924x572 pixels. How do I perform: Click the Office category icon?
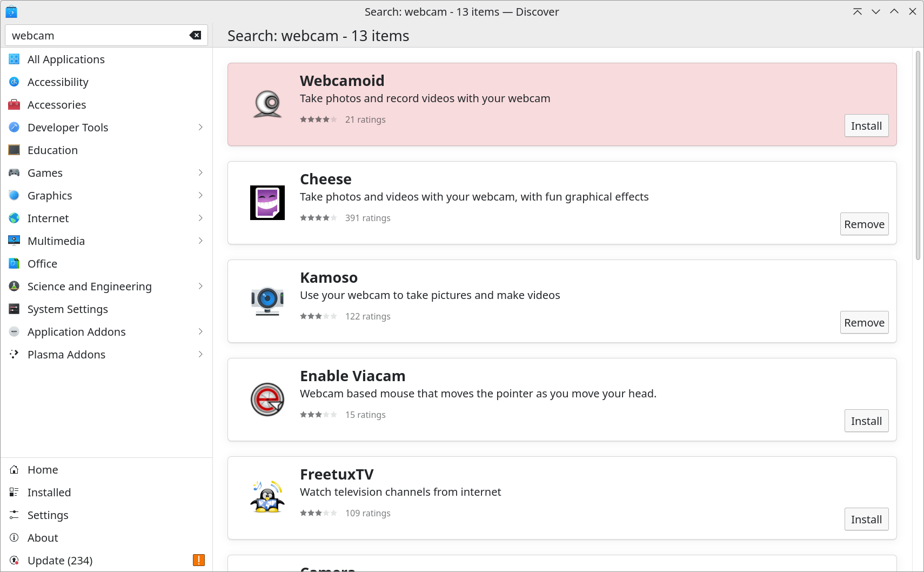pyautogui.click(x=14, y=263)
